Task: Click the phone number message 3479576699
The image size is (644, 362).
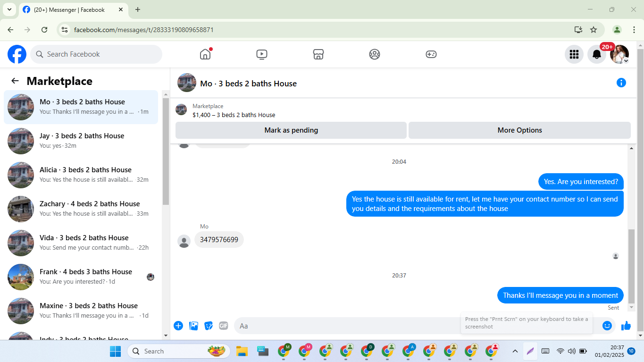Action: tap(219, 240)
